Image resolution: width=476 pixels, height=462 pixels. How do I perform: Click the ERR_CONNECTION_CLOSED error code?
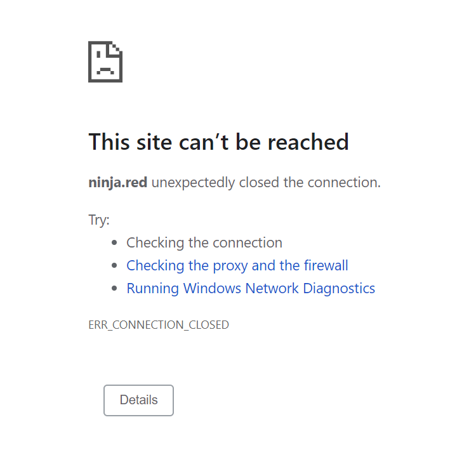click(158, 325)
